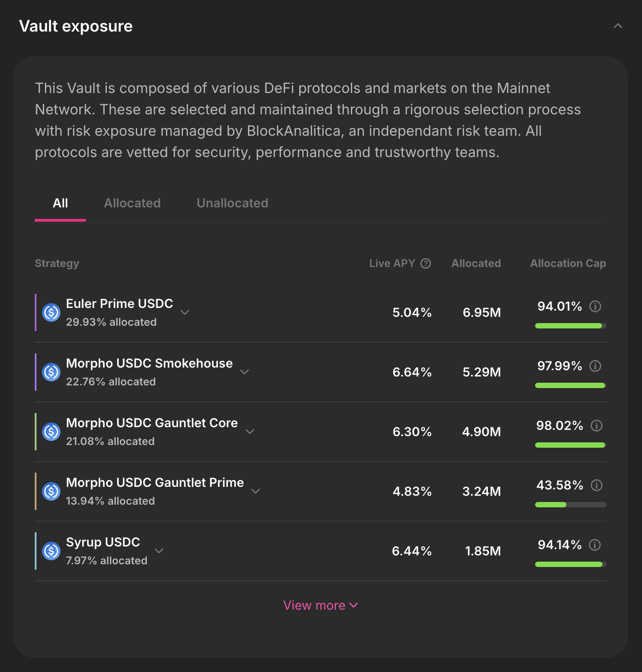Image resolution: width=642 pixels, height=672 pixels.
Task: Expand Morpho USDC Gauntlet Core details
Action: 250,432
